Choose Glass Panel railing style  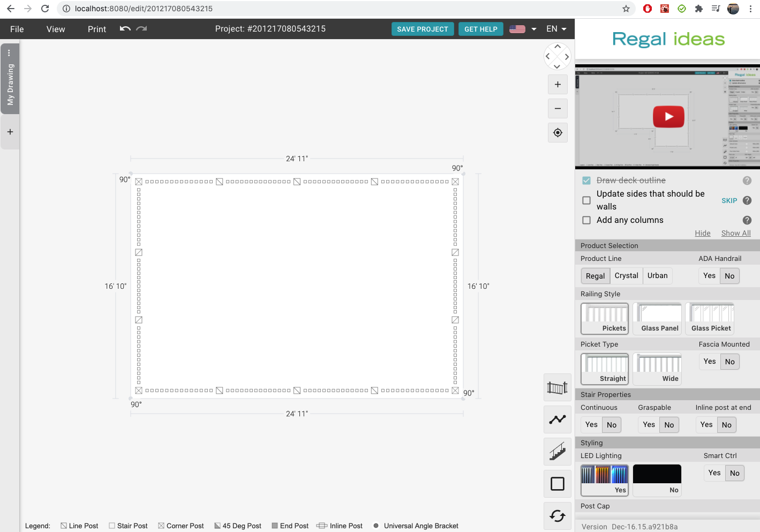657,319
